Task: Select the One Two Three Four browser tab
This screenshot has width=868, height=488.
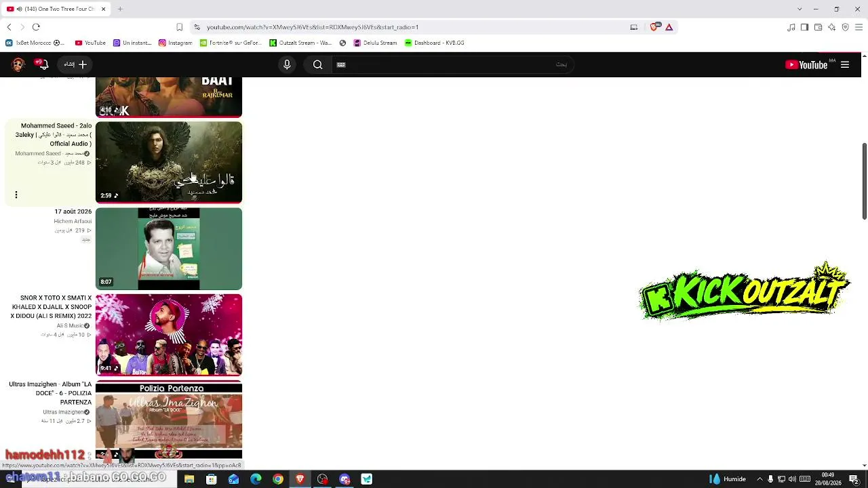Action: point(54,9)
